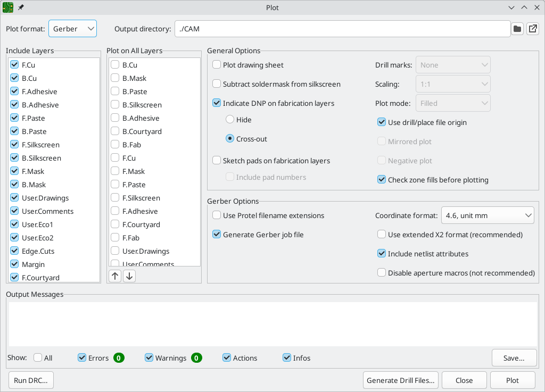Click the KiCad PCB app icon
Image resolution: width=545 pixels, height=392 pixels.
pyautogui.click(x=8, y=8)
